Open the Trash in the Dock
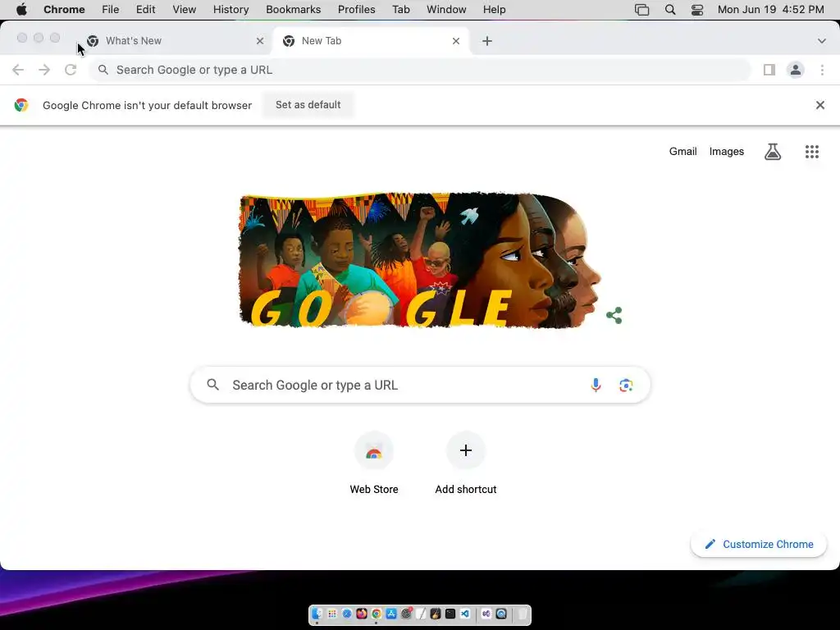This screenshot has width=840, height=630. (x=523, y=614)
